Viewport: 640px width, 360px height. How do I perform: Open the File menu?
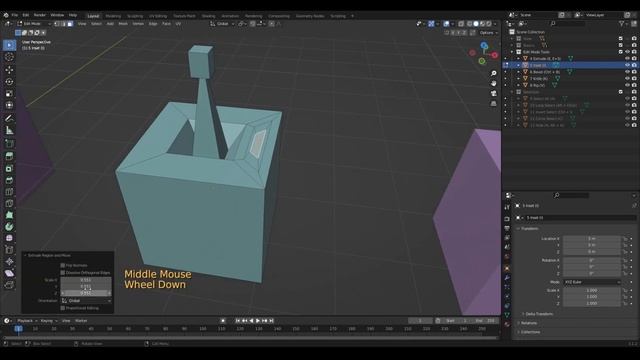15,15
